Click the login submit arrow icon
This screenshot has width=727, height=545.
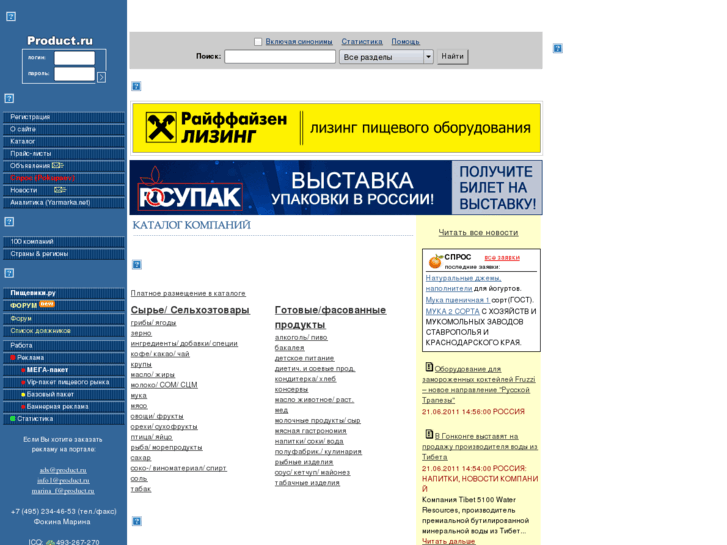pos(102,77)
